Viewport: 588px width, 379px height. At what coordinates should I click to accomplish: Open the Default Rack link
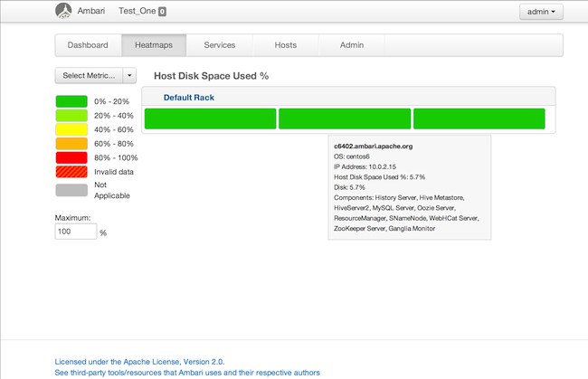pyautogui.click(x=189, y=98)
